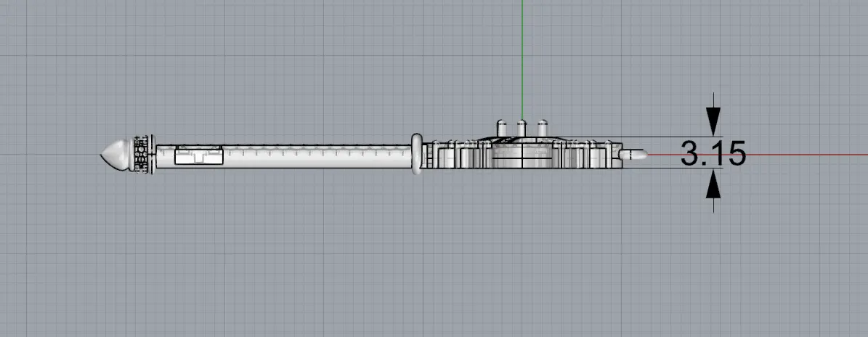Select the ring guard between shaft and body
The width and height of the screenshot is (868, 337).
(417, 154)
